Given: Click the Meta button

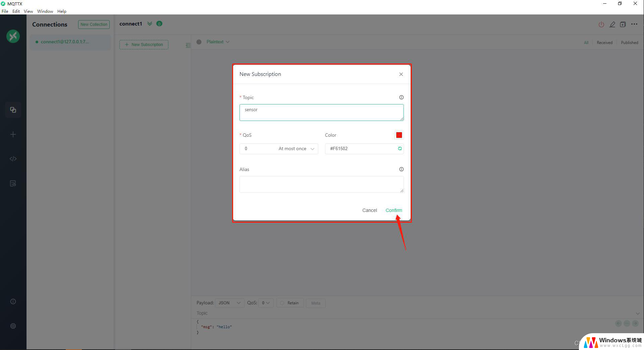Looking at the screenshot, I should point(316,303).
